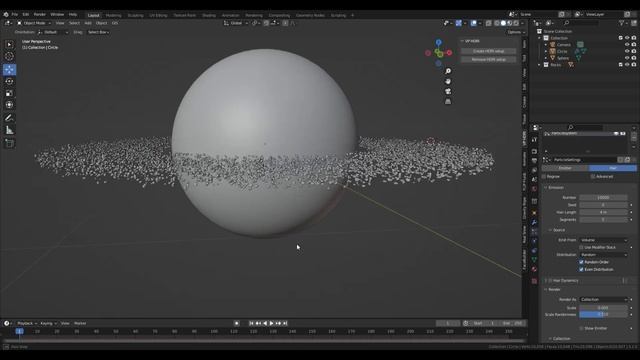
Task: Click the viewport zoom magnifier icon
Action: click(448, 71)
